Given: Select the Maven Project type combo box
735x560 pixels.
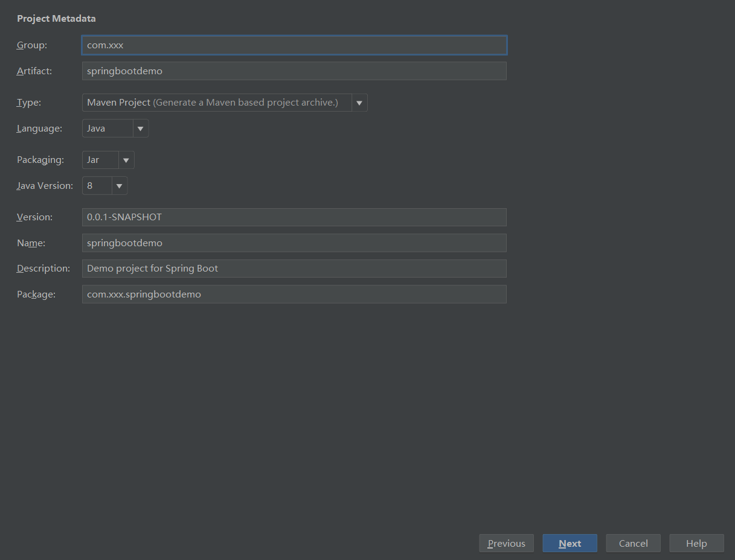Looking at the screenshot, I should pyautogui.click(x=216, y=103).
